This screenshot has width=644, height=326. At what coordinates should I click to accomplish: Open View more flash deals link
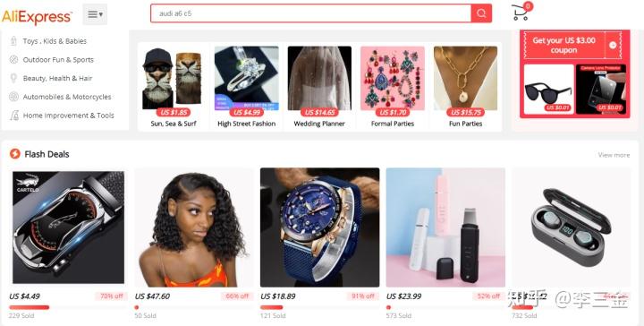point(614,155)
